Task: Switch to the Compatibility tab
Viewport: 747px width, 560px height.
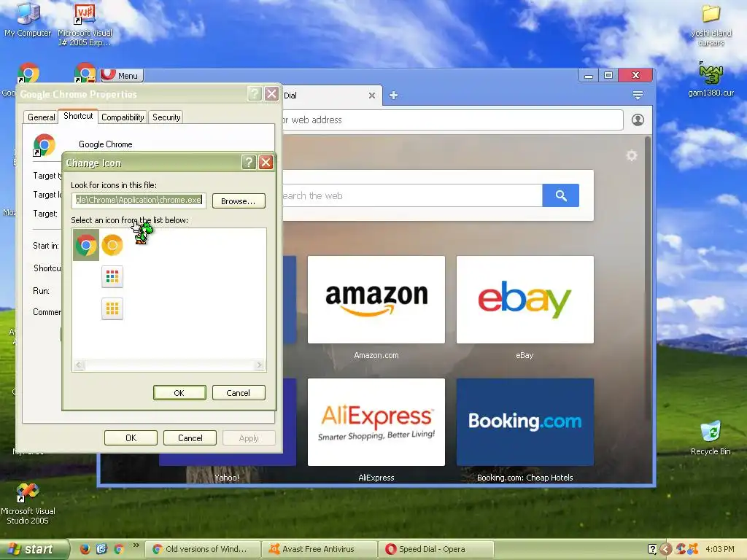Action: 123,117
